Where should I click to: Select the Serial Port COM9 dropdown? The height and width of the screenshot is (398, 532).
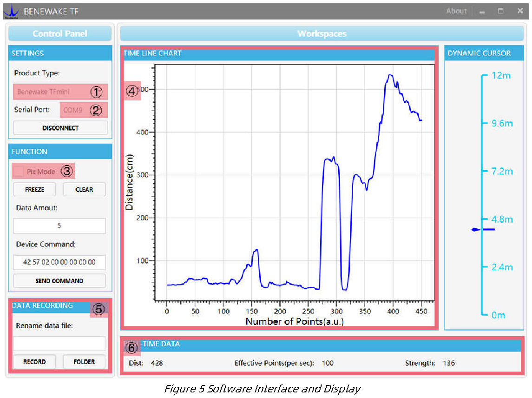[84, 110]
